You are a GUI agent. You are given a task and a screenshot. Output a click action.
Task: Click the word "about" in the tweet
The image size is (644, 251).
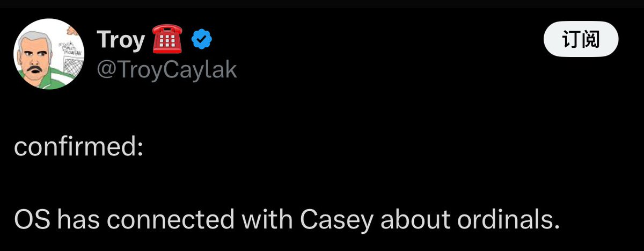tap(408, 219)
